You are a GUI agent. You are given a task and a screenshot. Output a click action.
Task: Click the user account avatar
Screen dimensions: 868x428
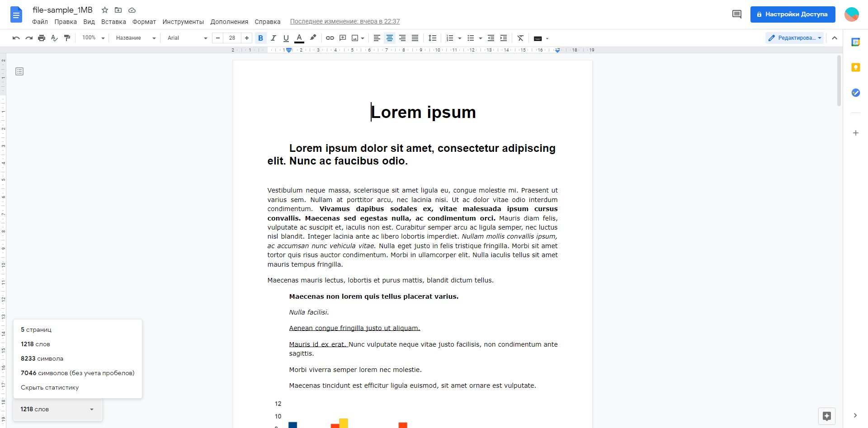click(x=852, y=14)
